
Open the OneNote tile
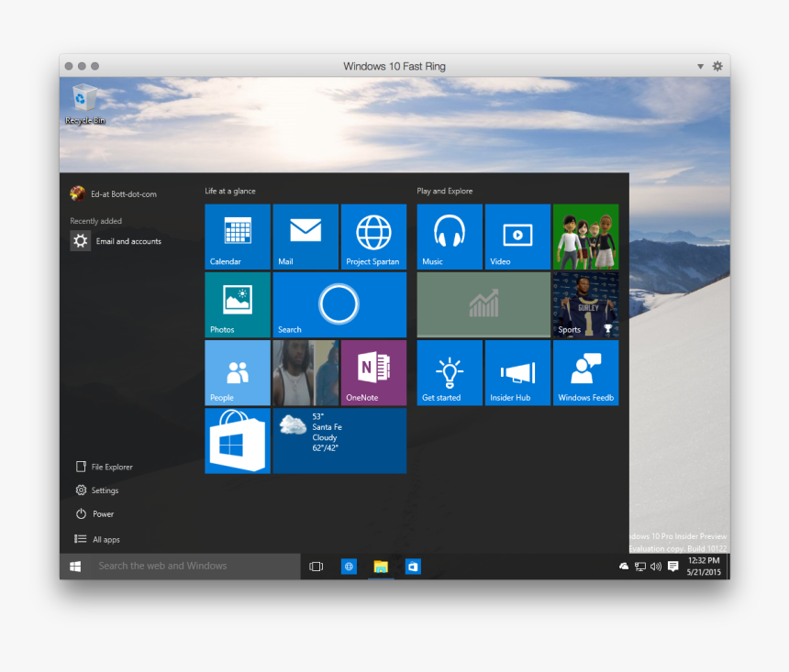coord(373,373)
